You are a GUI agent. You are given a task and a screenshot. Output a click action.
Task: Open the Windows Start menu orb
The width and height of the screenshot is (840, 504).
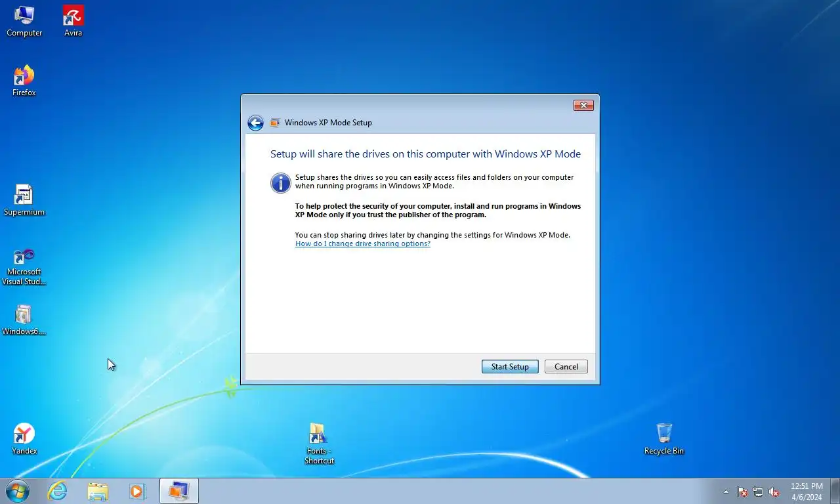point(18,491)
